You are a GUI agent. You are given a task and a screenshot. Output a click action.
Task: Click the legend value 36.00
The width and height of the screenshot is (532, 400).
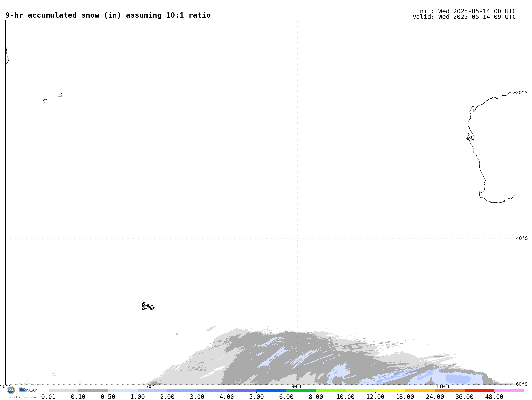pos(465,397)
